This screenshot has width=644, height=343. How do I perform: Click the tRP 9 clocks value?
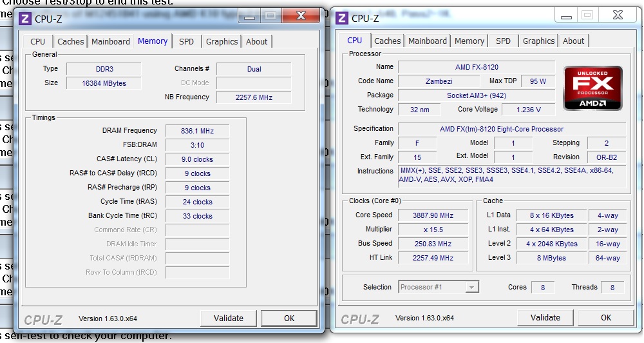tap(198, 188)
